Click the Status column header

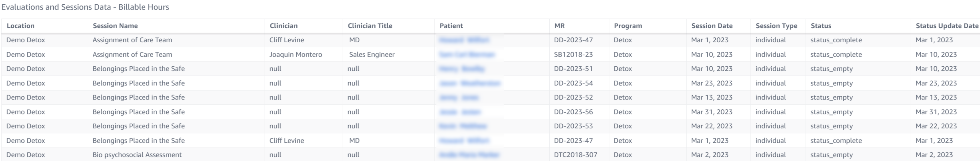821,26
